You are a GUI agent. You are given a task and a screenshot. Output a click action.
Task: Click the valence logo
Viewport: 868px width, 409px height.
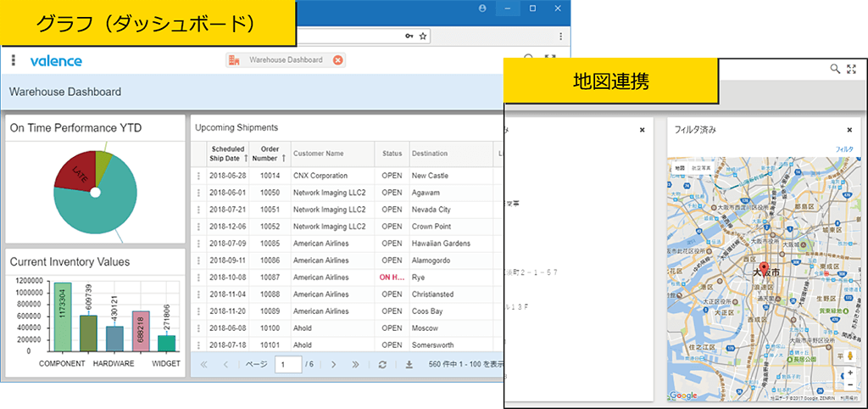pyautogui.click(x=56, y=60)
